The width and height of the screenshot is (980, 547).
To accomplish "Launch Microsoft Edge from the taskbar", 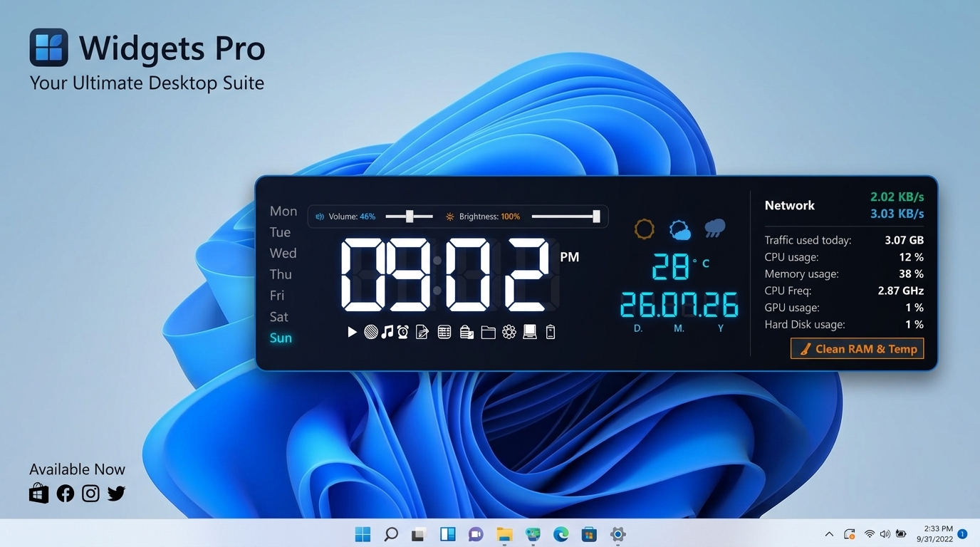I will [x=561, y=534].
